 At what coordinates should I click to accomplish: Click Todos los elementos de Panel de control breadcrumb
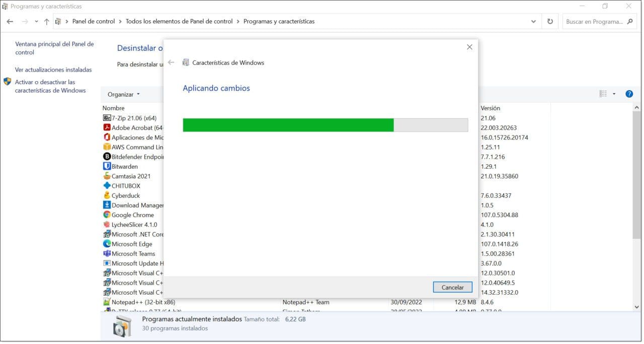click(x=179, y=22)
